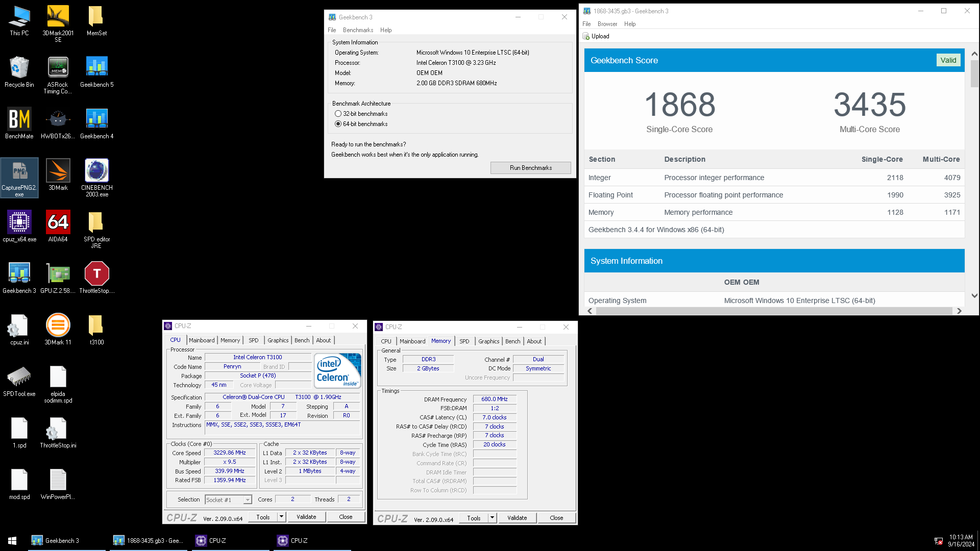980x551 pixels.
Task: Click scroll down arrow in Geekbench results
Action: point(974,296)
